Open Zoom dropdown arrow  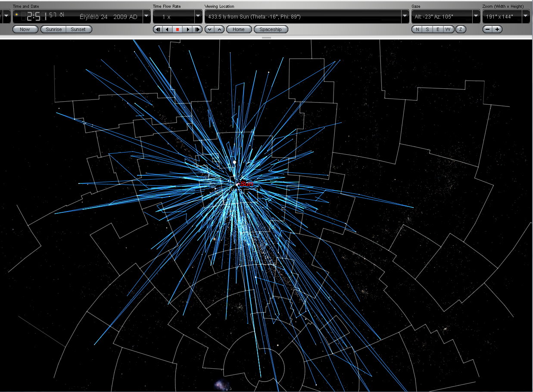[526, 17]
